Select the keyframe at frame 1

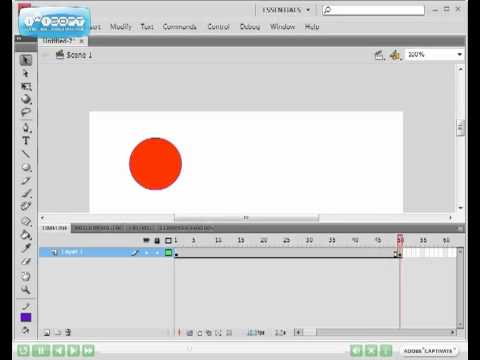[x=176, y=253]
